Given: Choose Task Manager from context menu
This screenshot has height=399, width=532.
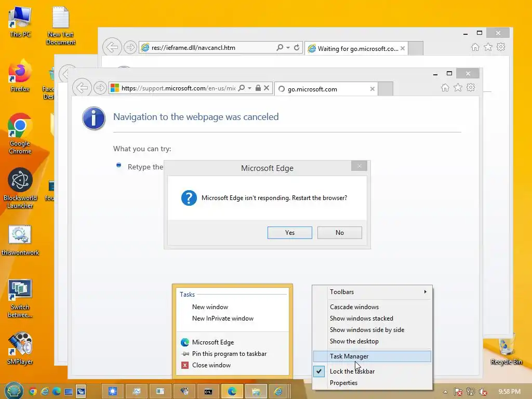Looking at the screenshot, I should pyautogui.click(x=372, y=356).
